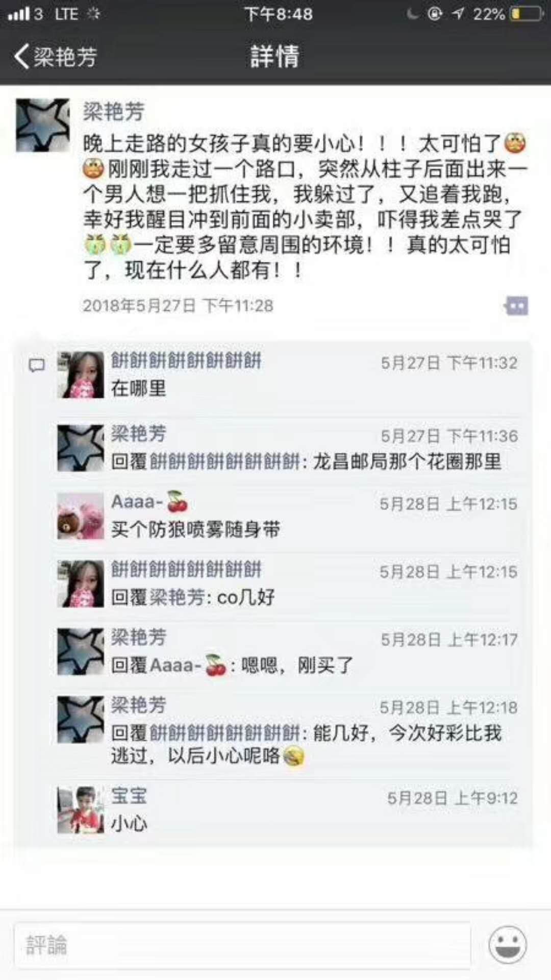Tap the battery indicator in status bar
Viewport: 551px width, 980px height.
pos(527,14)
